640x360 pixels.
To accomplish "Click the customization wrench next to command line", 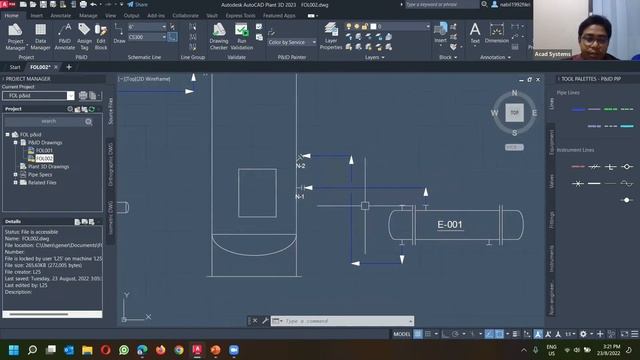I will (x=265, y=321).
